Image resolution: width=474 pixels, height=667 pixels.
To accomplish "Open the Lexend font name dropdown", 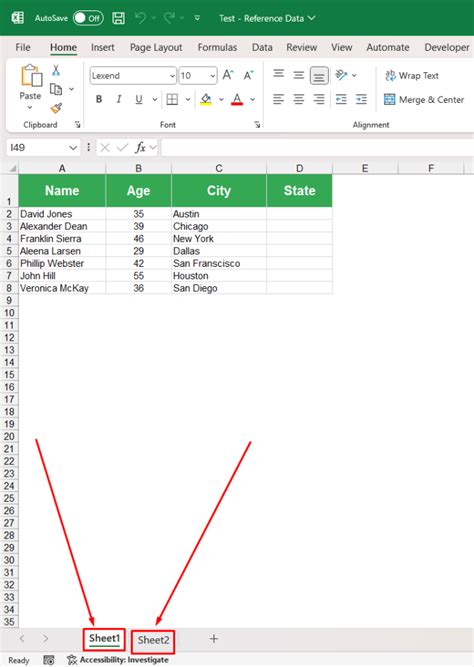I will tap(172, 76).
